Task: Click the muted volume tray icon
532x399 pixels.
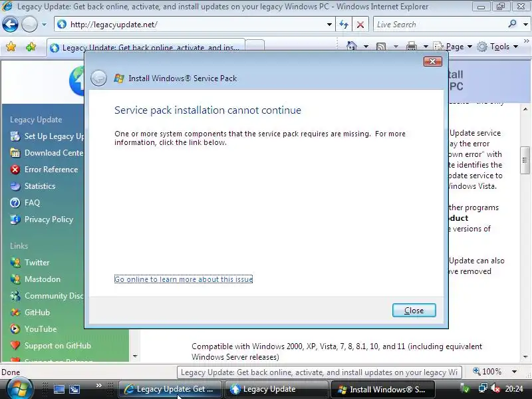Action: click(x=495, y=388)
